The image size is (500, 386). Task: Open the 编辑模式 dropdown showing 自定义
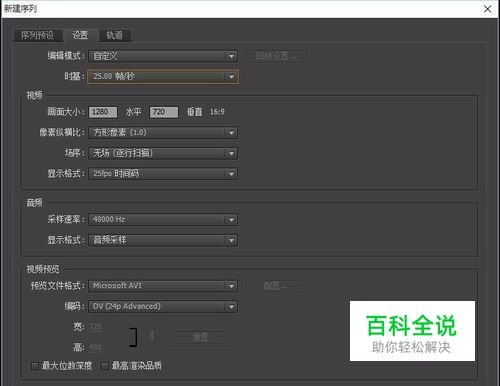tap(163, 56)
